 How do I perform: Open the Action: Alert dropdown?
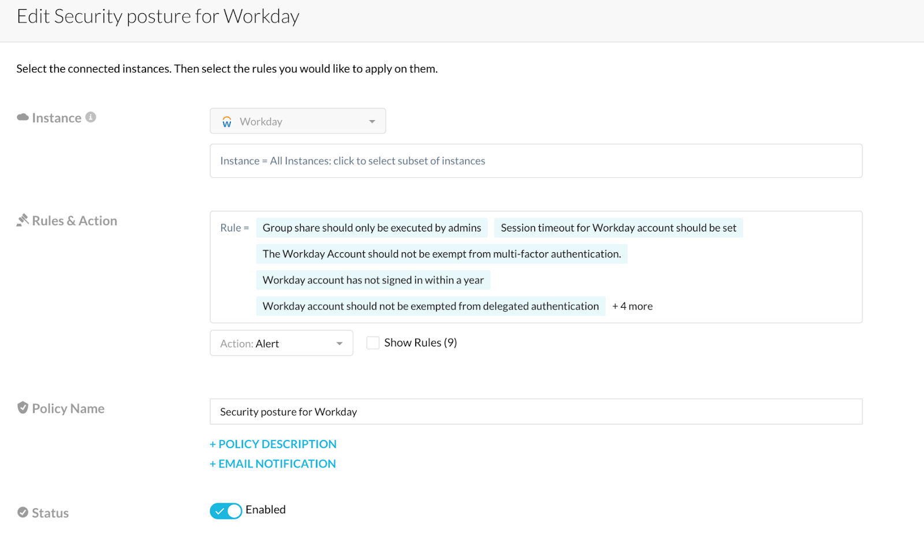pos(281,343)
